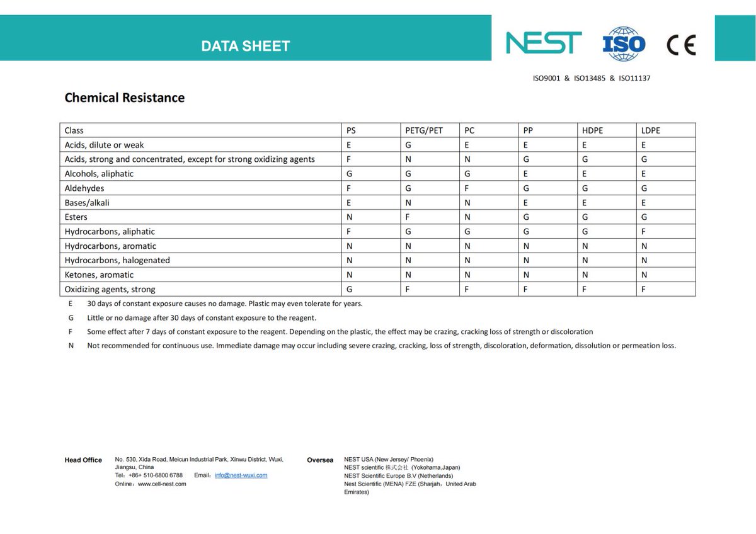The height and width of the screenshot is (534, 756).
Task: Visit the www.cell-nest.com website link
Action: [x=164, y=484]
